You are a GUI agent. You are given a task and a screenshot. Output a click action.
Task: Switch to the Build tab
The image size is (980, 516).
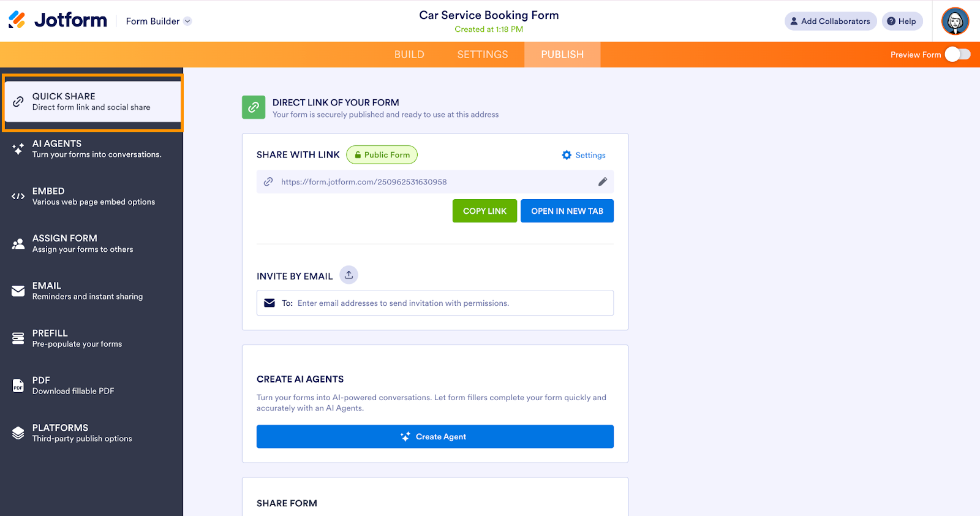coord(409,55)
